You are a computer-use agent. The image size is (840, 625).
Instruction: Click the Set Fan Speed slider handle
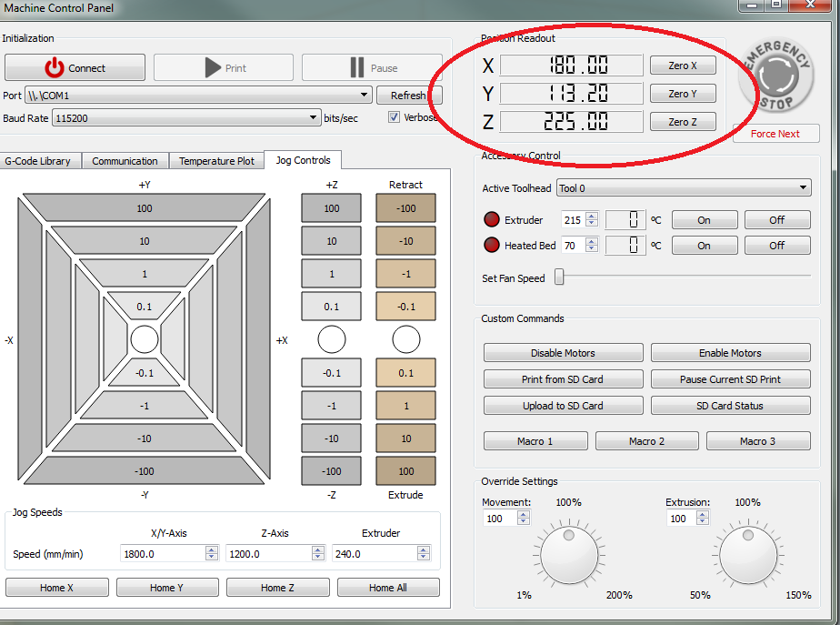coord(559,277)
